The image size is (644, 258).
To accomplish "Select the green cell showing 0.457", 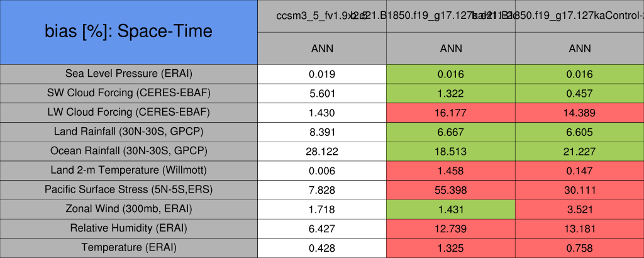I will tap(579, 93).
